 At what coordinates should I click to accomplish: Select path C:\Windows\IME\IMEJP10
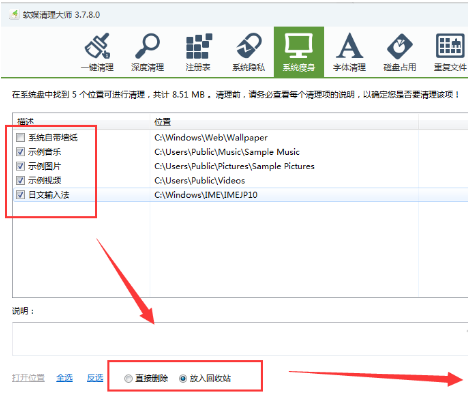pos(206,195)
